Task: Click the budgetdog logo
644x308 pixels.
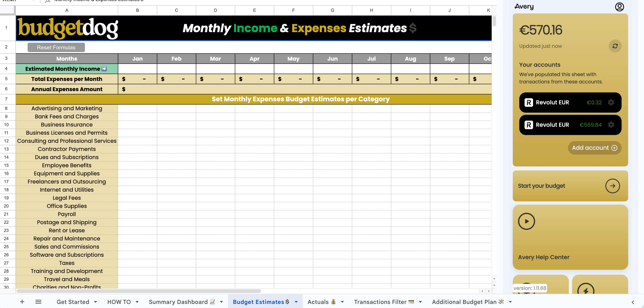Action: (68, 28)
